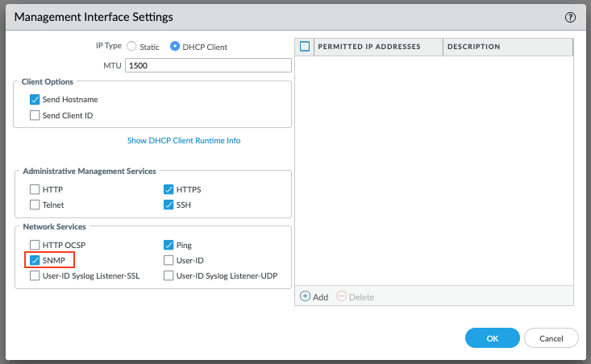
Task: Select the DHCP Client radio button
Action: point(176,47)
